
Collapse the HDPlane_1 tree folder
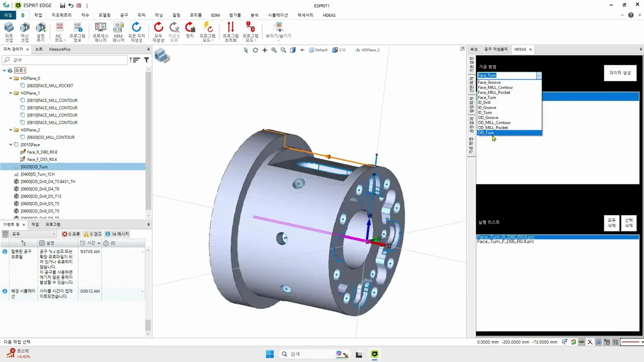pyautogui.click(x=11, y=93)
